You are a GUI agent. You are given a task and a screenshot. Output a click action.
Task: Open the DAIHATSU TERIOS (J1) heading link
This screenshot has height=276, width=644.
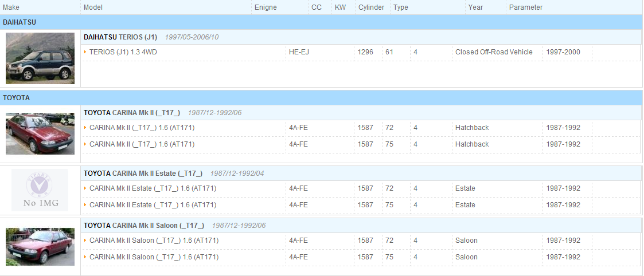(120, 37)
